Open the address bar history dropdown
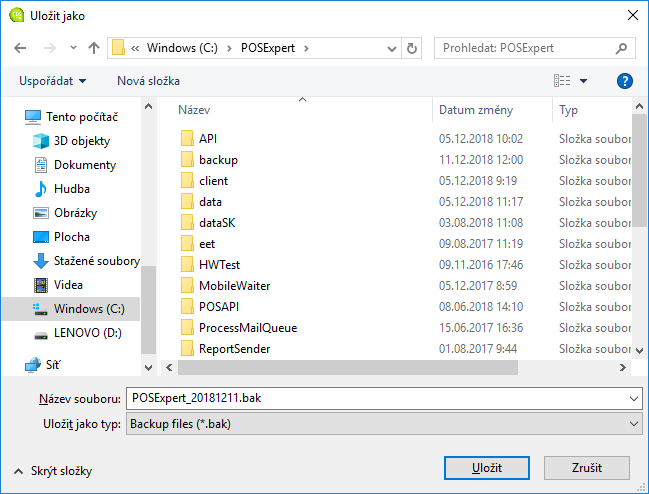The height and width of the screenshot is (494, 649). coord(391,48)
